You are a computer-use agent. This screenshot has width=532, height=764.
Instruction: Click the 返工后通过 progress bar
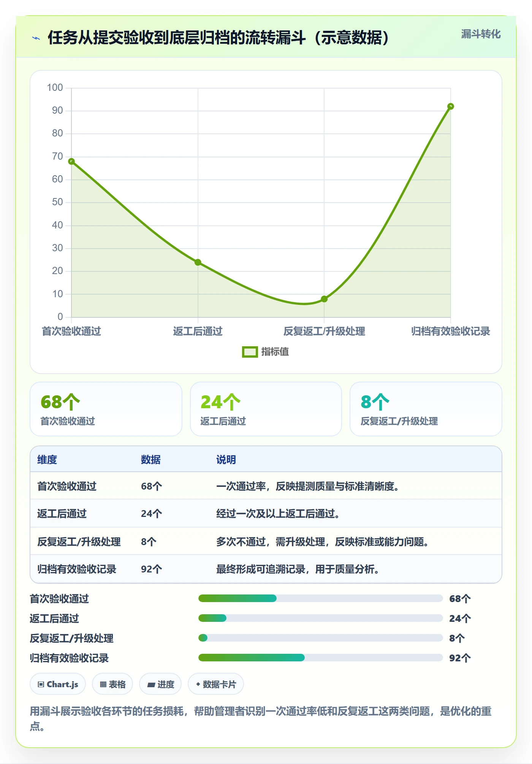[321, 618]
